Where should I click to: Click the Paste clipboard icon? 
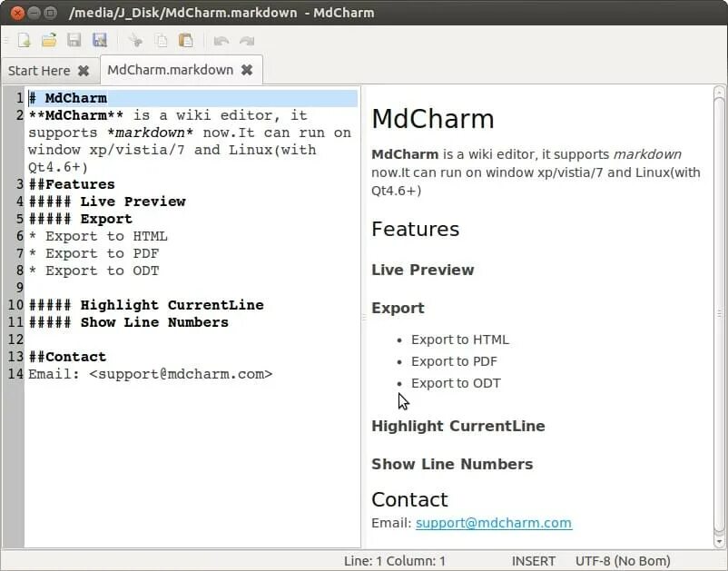click(186, 40)
